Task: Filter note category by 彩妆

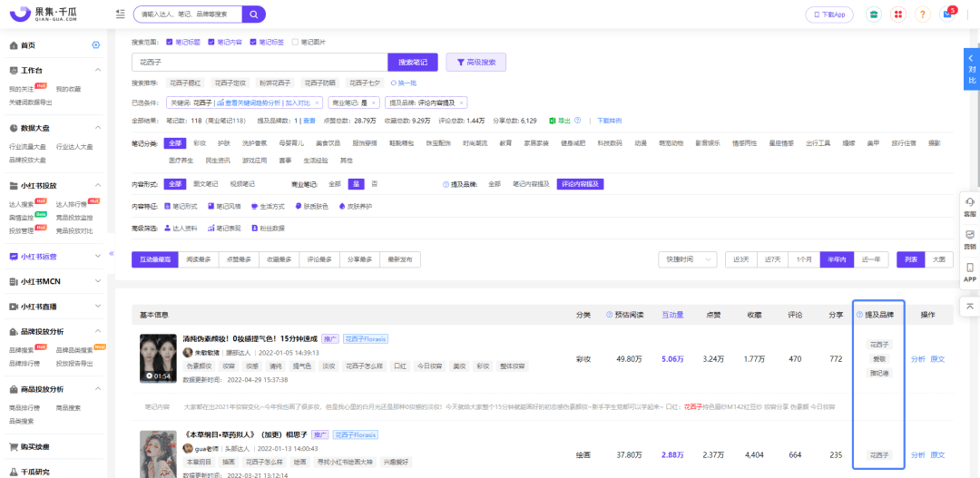Action: point(200,143)
